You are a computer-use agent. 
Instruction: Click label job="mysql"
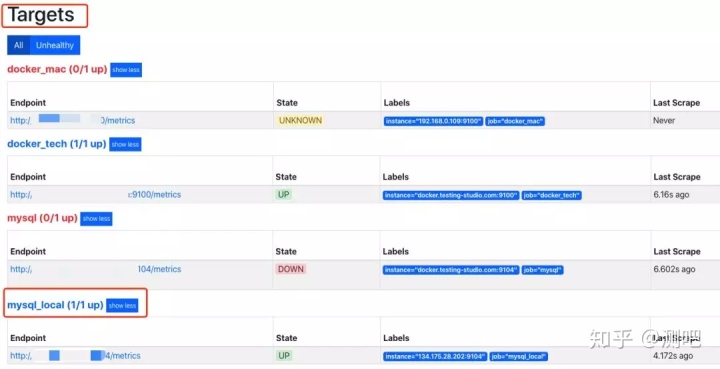click(542, 270)
